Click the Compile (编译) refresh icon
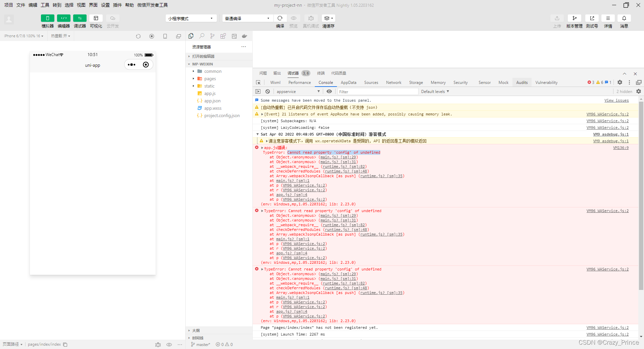 (x=280, y=18)
